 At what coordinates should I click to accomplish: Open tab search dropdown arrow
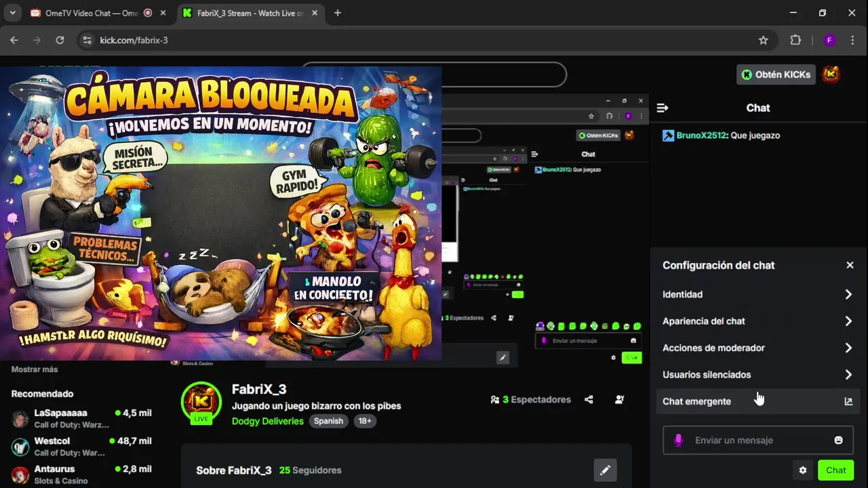11,13
